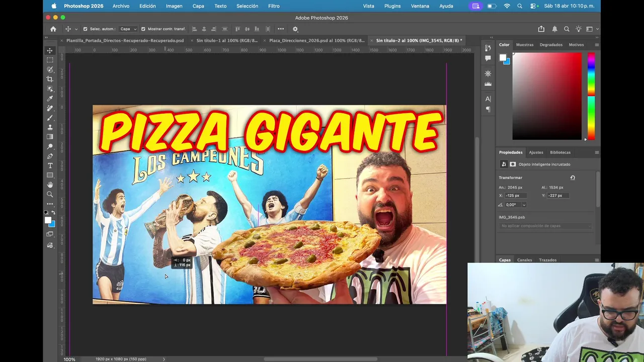
Task: Open the Propiedades panel options menu
Action: click(x=597, y=152)
